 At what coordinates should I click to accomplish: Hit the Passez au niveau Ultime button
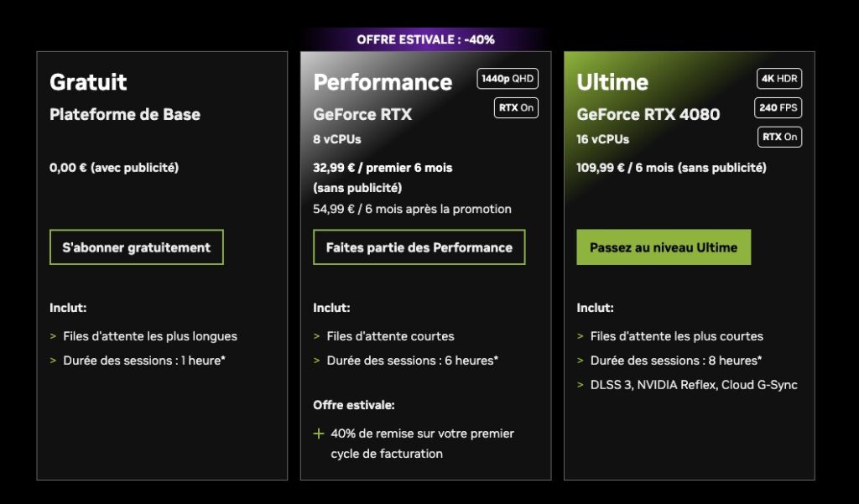tap(663, 247)
